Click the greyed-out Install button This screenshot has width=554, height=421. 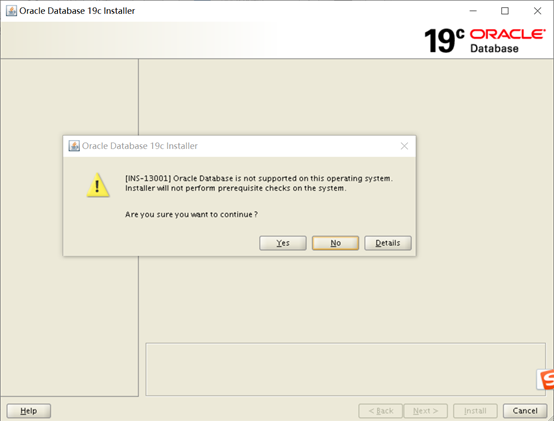click(475, 411)
